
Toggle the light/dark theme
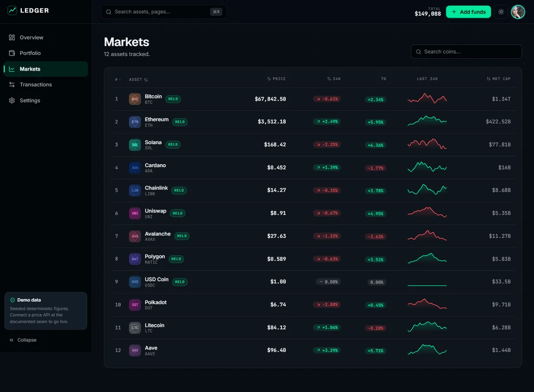coord(501,12)
